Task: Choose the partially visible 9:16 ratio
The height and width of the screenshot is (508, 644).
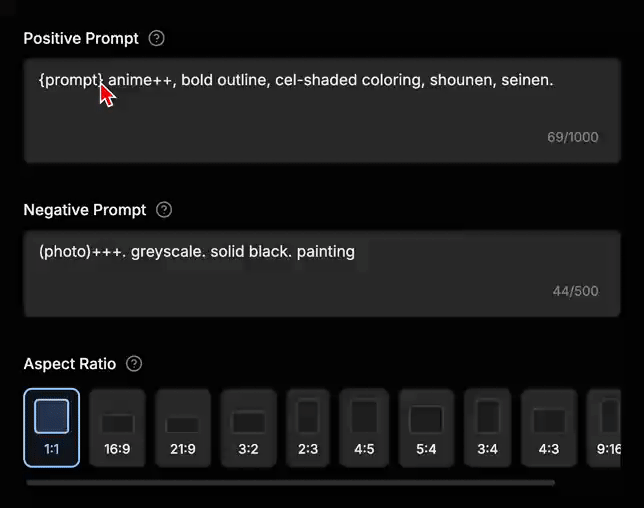Action: pos(604,428)
